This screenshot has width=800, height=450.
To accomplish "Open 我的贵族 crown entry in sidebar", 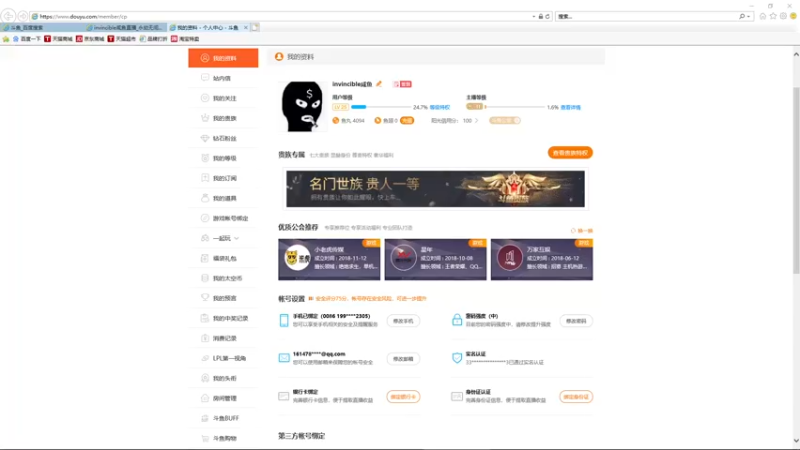I will tap(223, 118).
